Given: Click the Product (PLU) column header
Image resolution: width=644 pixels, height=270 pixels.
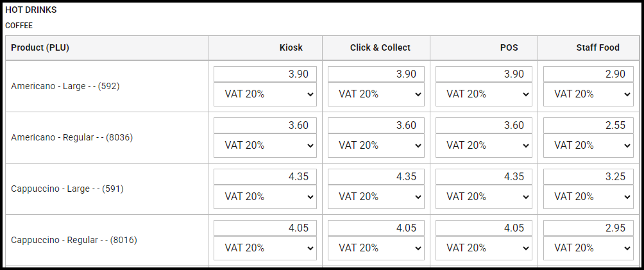Looking at the screenshot, I should tap(40, 47).
